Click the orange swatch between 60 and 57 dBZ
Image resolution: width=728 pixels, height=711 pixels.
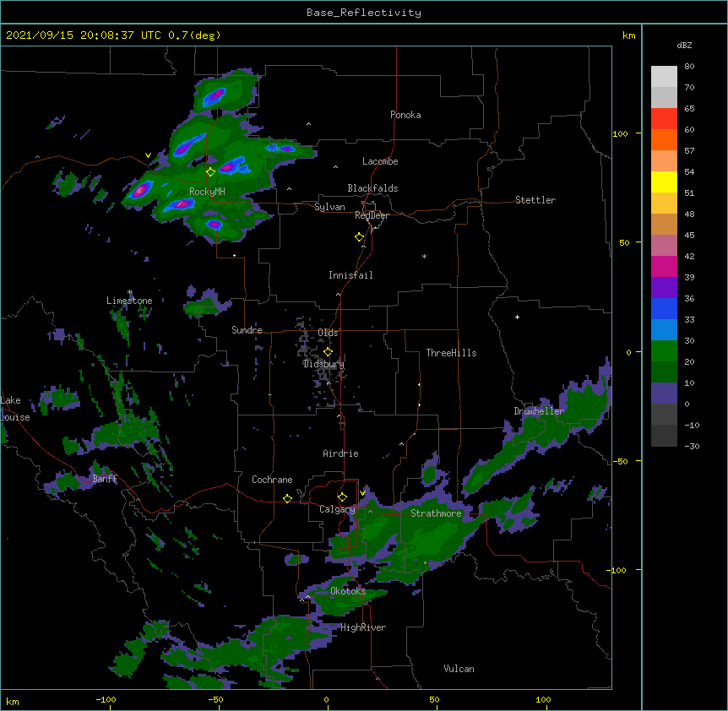[664, 139]
